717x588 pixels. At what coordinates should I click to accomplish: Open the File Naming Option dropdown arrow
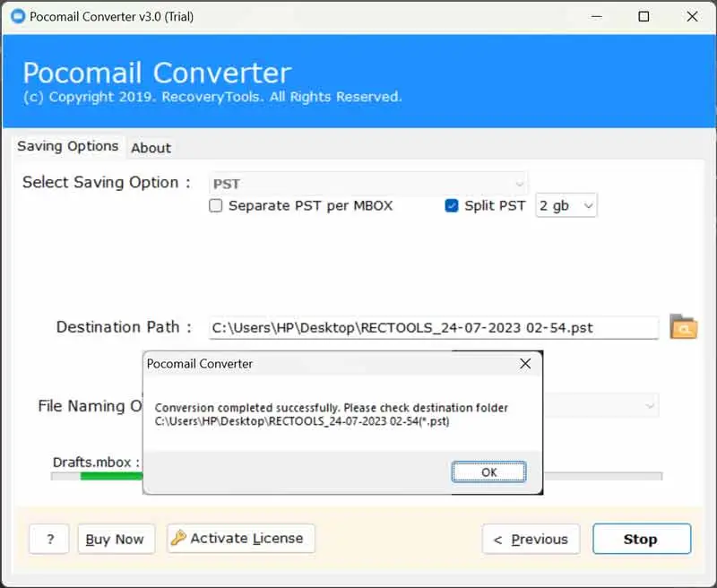[650, 406]
